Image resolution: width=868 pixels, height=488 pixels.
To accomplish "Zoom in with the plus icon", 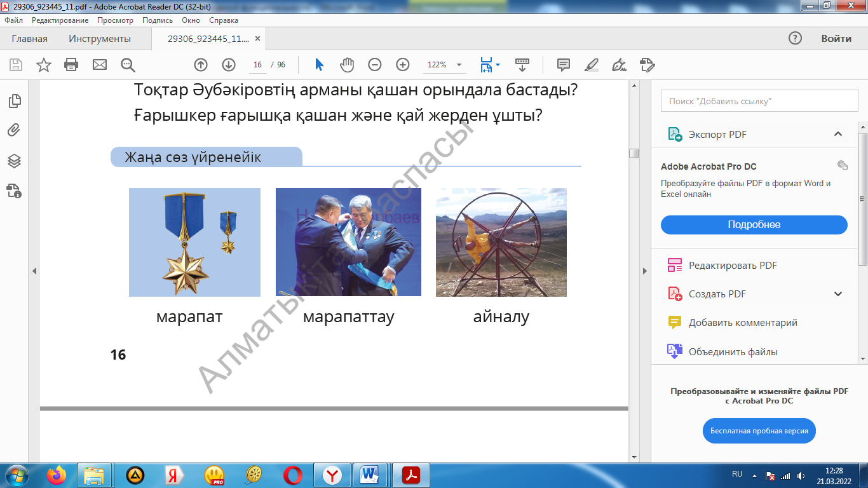I will click(403, 65).
